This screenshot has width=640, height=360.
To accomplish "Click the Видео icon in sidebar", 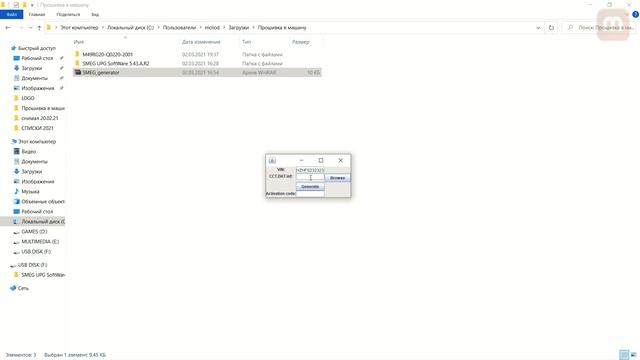I will [16, 151].
